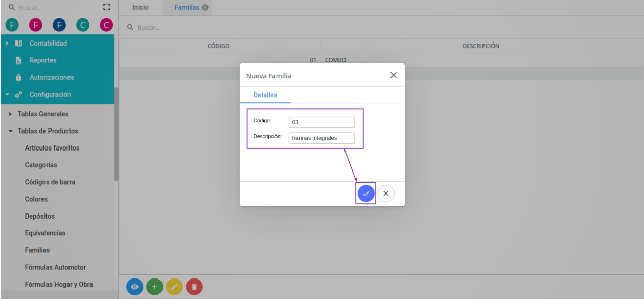Close the Familias tab with its x icon

coord(205,8)
